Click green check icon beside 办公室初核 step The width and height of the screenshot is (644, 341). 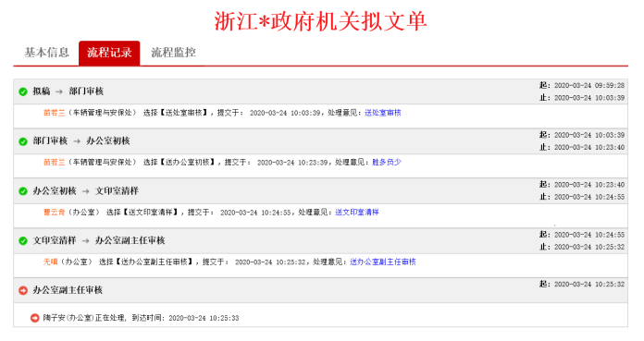click(x=23, y=191)
